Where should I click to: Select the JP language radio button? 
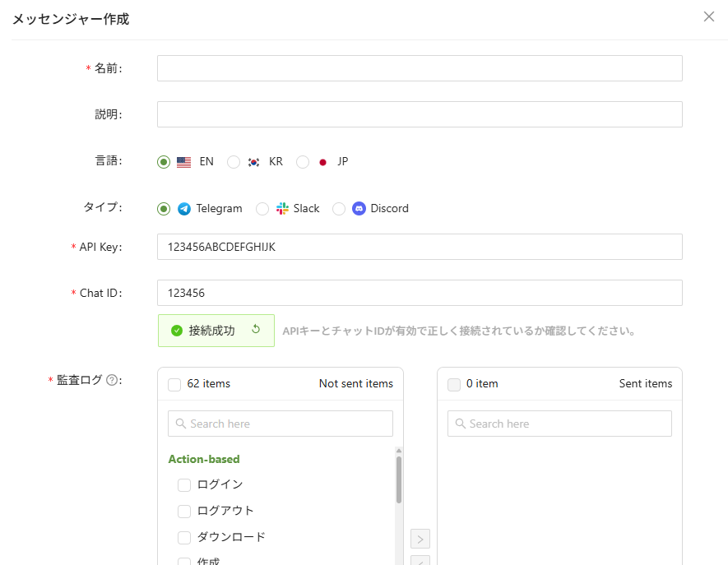pyautogui.click(x=303, y=162)
